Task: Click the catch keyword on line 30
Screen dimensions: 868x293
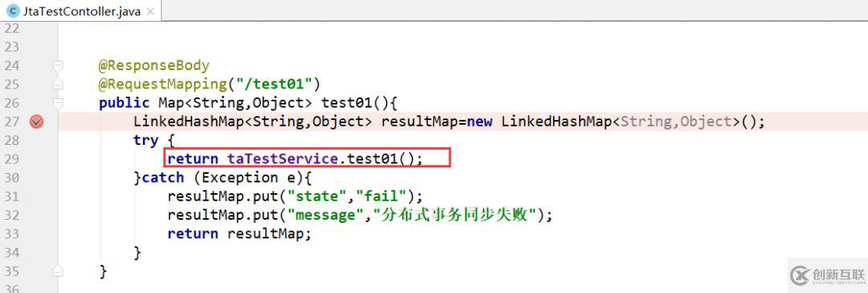Action: point(163,178)
